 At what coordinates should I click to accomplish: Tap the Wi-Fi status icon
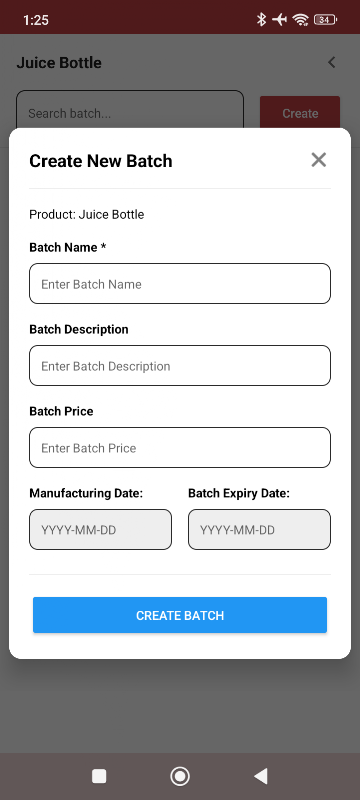pyautogui.click(x=301, y=19)
